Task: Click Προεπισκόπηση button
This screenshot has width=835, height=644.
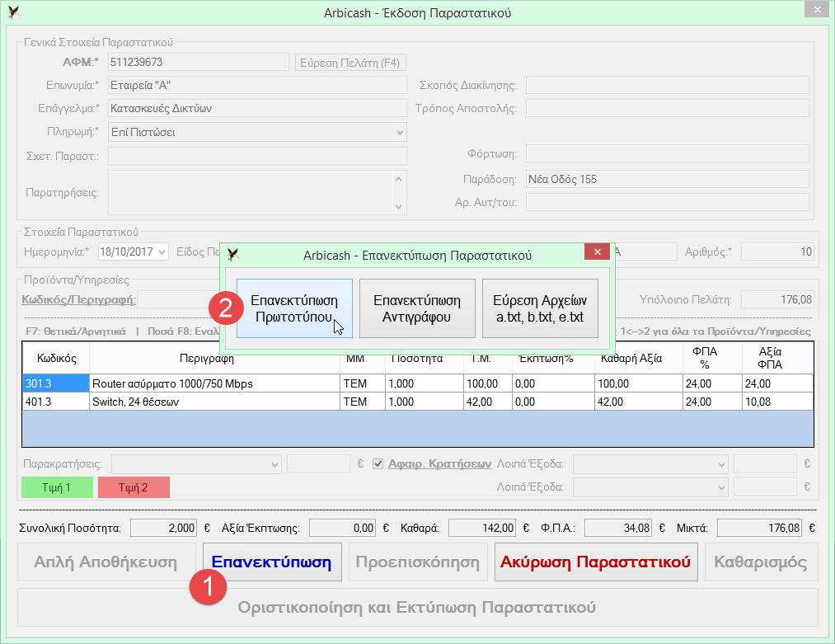Action: click(418, 562)
